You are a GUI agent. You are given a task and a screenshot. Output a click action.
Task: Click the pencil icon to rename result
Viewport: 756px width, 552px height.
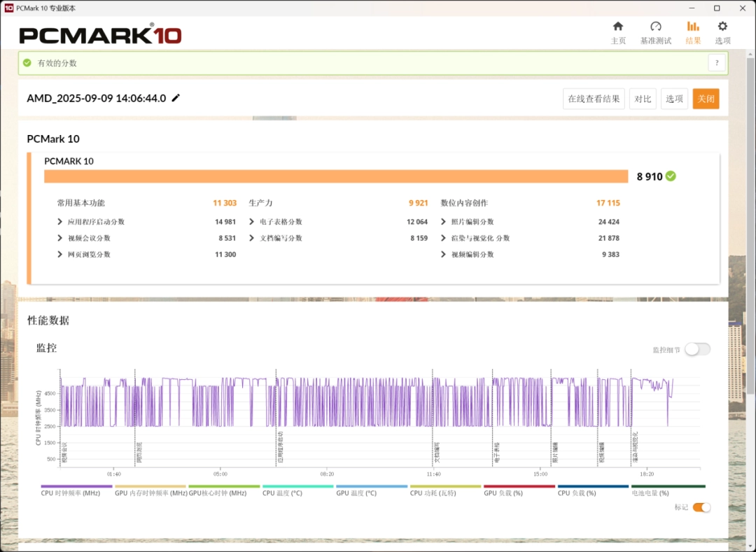coord(176,98)
